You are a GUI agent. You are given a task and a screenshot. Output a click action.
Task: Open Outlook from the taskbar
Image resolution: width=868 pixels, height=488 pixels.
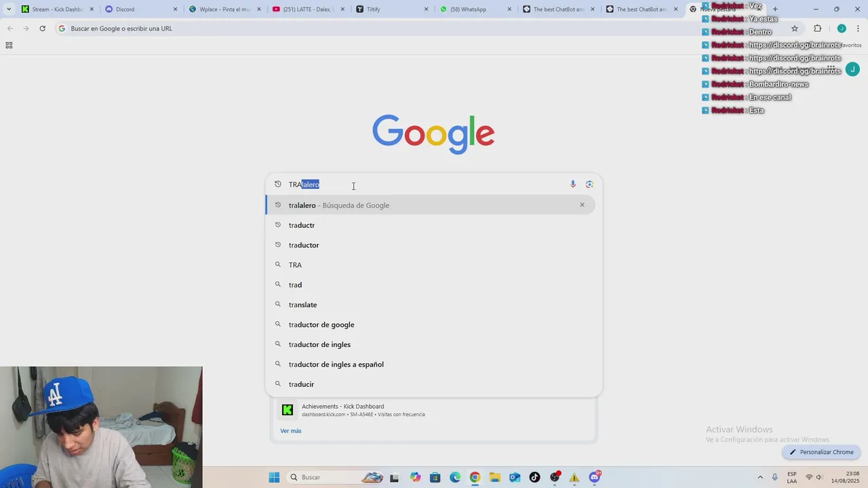click(x=515, y=477)
